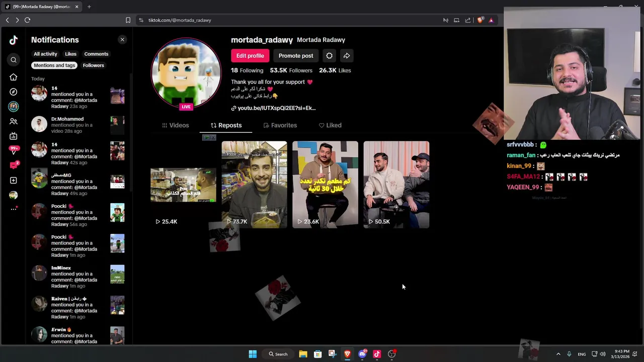The image size is (644, 362).
Task: Close the Notifications panel
Action: pyautogui.click(x=122, y=40)
